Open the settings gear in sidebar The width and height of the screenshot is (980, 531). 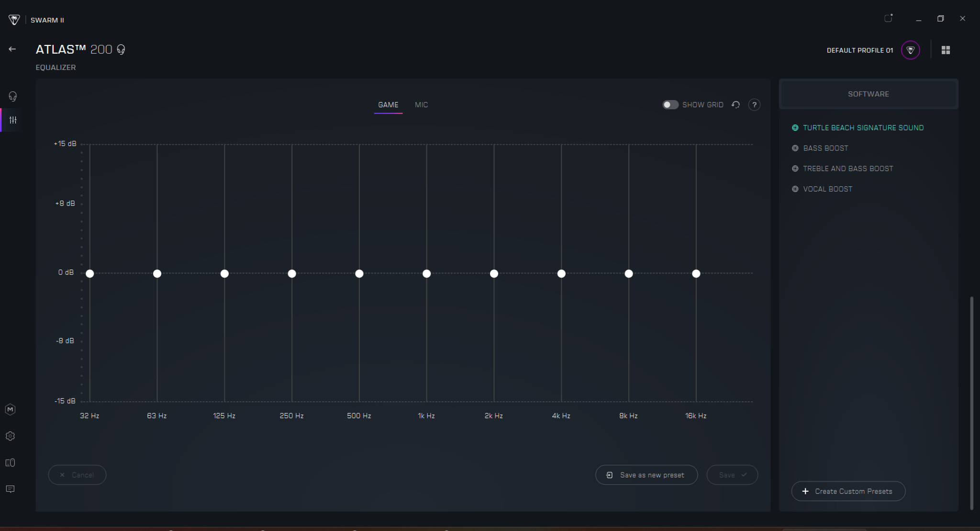pos(10,436)
